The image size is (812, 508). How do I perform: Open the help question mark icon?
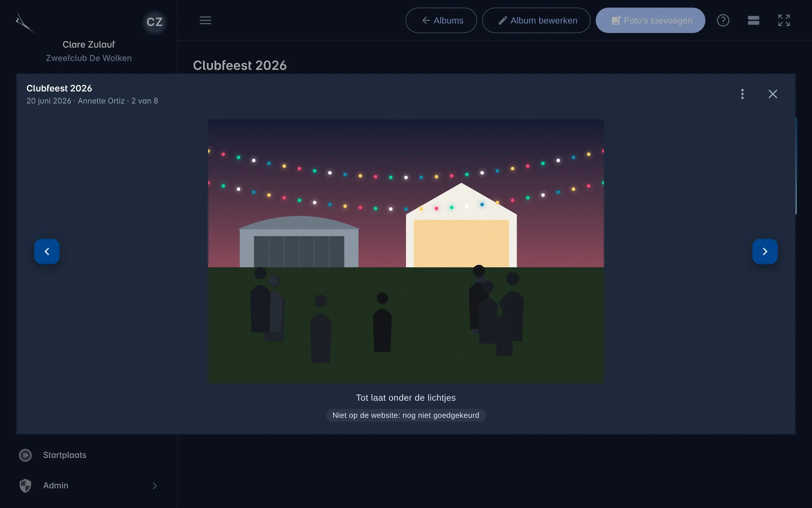pos(723,21)
